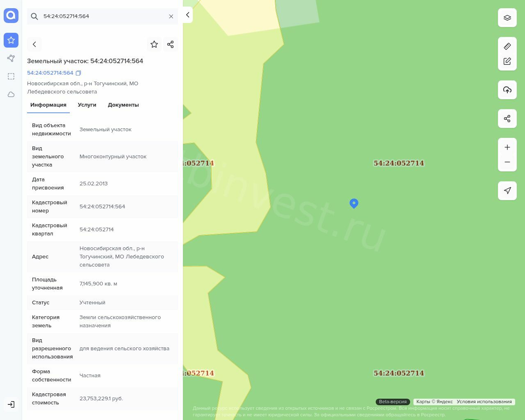Viewport: 525px width, 420px height.
Task: Clear the search query text
Action: pyautogui.click(x=171, y=16)
